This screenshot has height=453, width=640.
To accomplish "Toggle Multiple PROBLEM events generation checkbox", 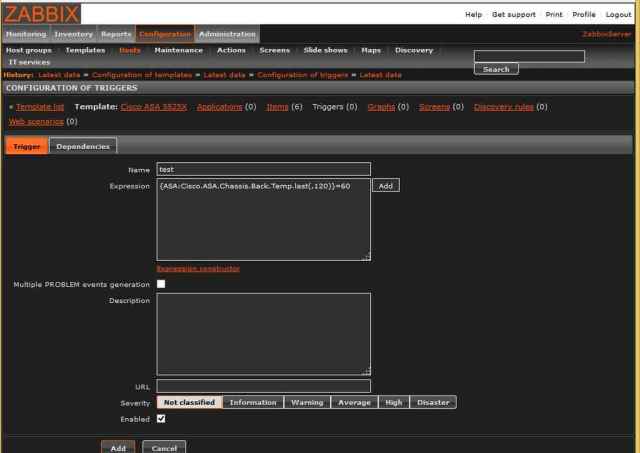I will [161, 284].
